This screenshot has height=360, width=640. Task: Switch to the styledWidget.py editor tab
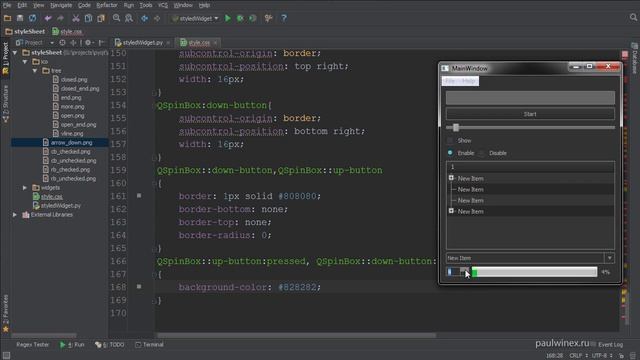pos(142,42)
